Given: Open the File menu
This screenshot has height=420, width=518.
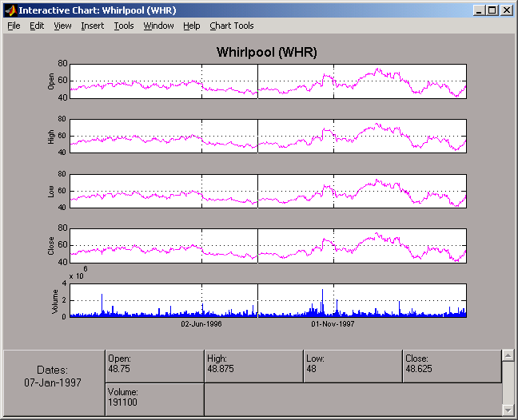Looking at the screenshot, I should pyautogui.click(x=14, y=26).
